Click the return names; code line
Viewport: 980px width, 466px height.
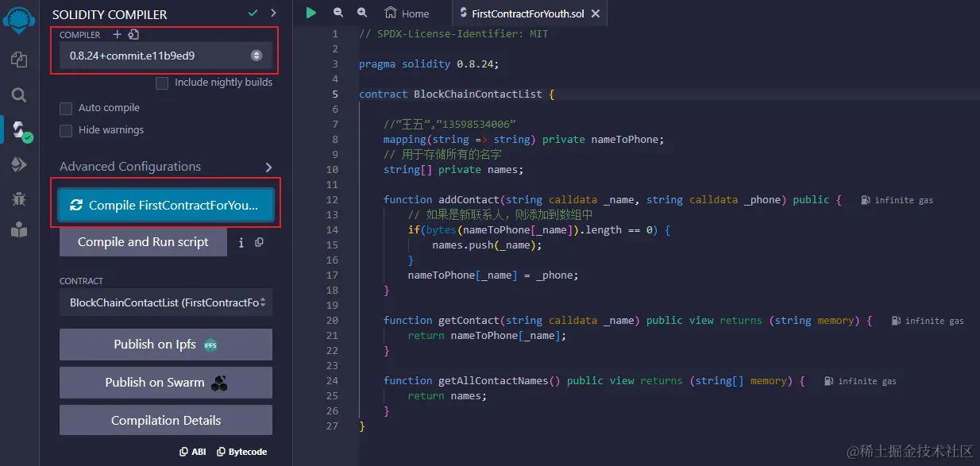pos(447,396)
